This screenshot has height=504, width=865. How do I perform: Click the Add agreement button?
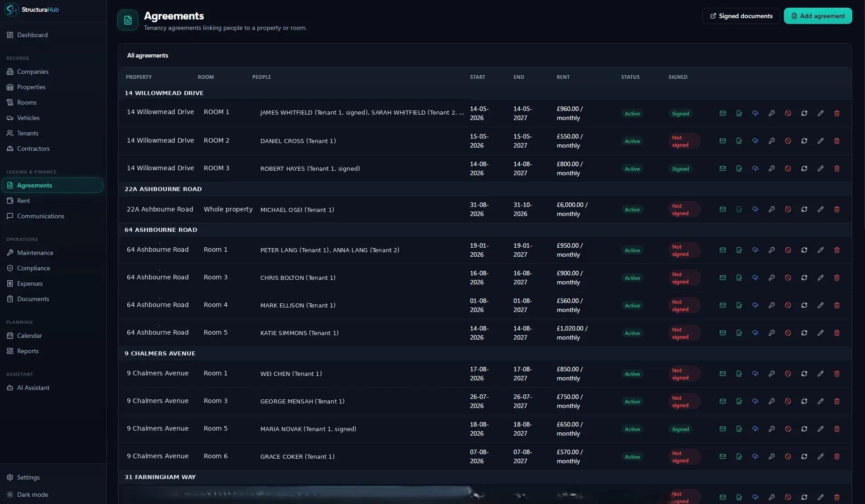[x=818, y=16]
